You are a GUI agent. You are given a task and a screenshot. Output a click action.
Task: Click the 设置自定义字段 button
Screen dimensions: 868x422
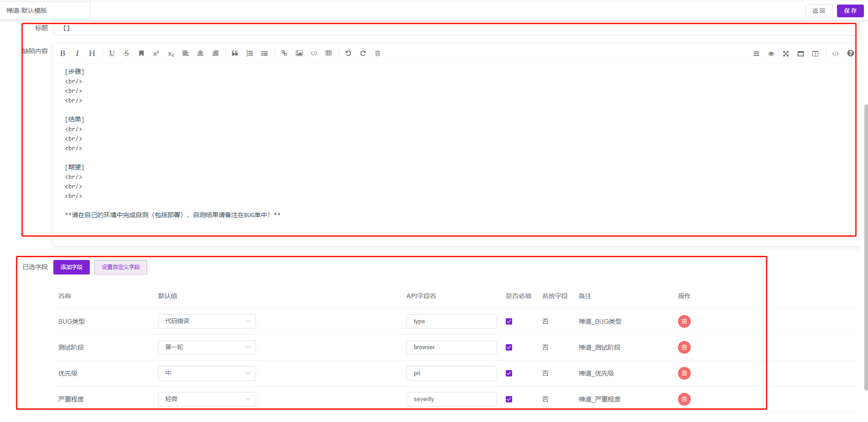121,267
